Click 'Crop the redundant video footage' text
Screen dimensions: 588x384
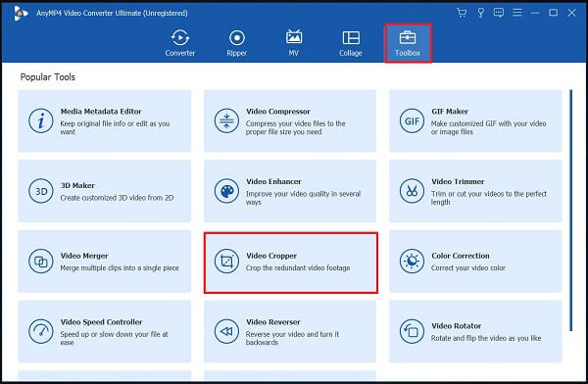[298, 267]
